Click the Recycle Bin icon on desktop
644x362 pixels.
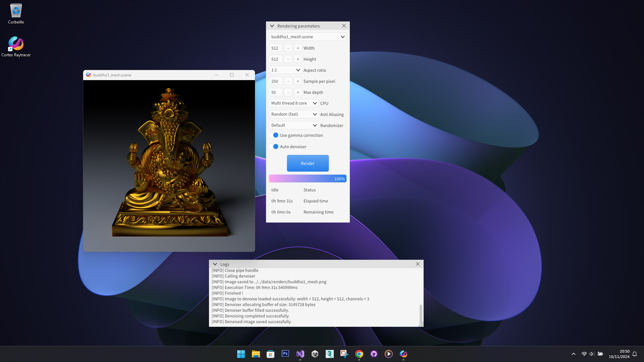(x=15, y=10)
